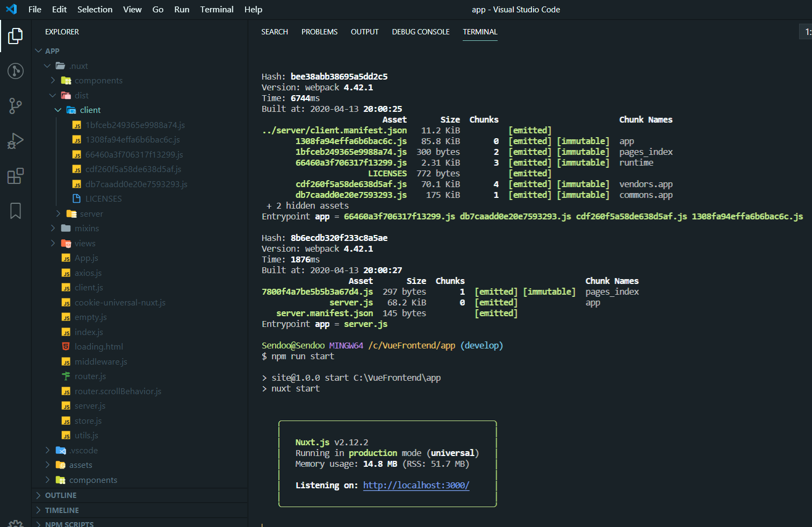Viewport: 812px width, 527px height.
Task: Expand the mixins folder chevron
Action: 53,228
